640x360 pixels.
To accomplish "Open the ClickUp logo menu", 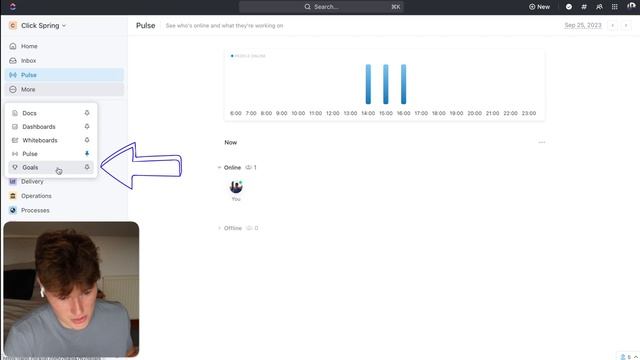I will 12,7.
